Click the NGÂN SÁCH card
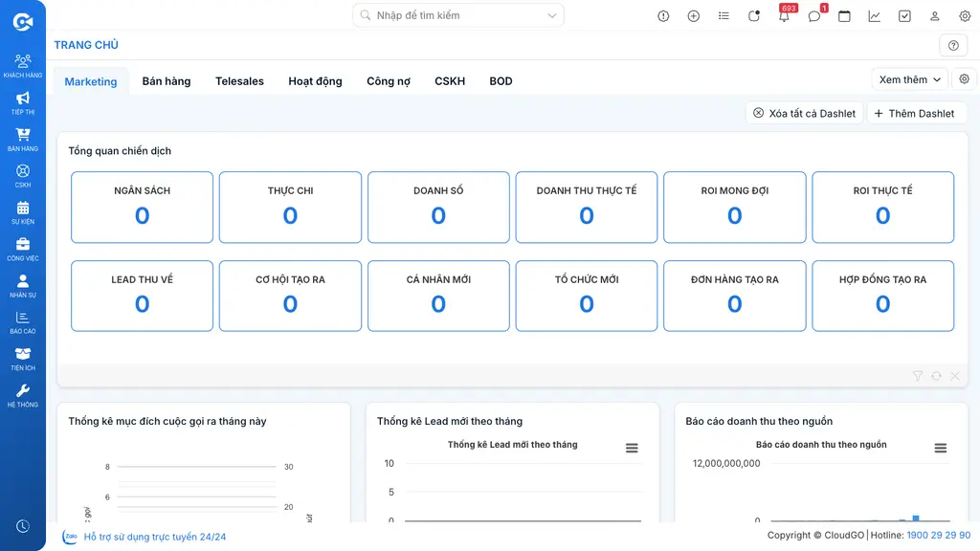This screenshot has height=551, width=980. (x=142, y=208)
